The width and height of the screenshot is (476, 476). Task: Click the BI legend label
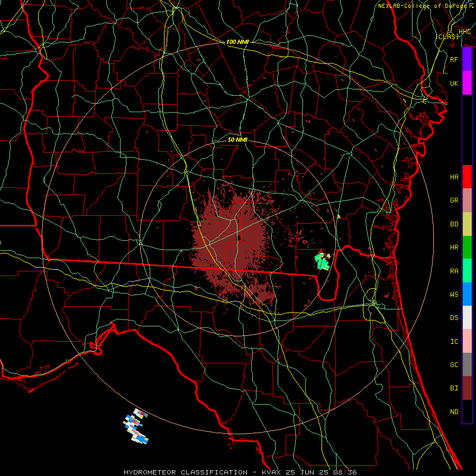point(454,388)
